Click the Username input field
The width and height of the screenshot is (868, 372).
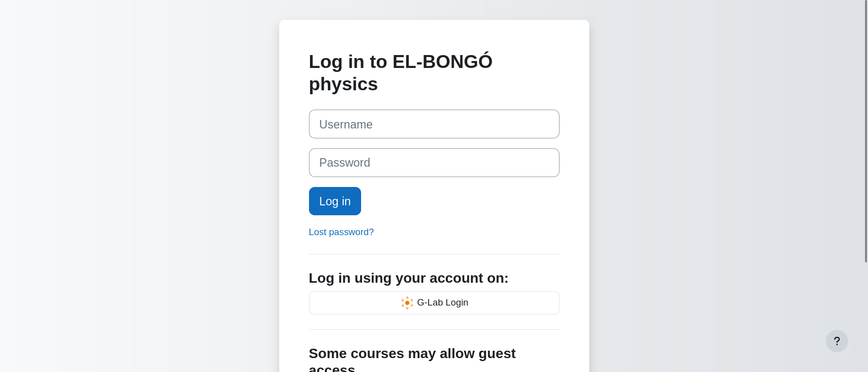[x=434, y=124]
